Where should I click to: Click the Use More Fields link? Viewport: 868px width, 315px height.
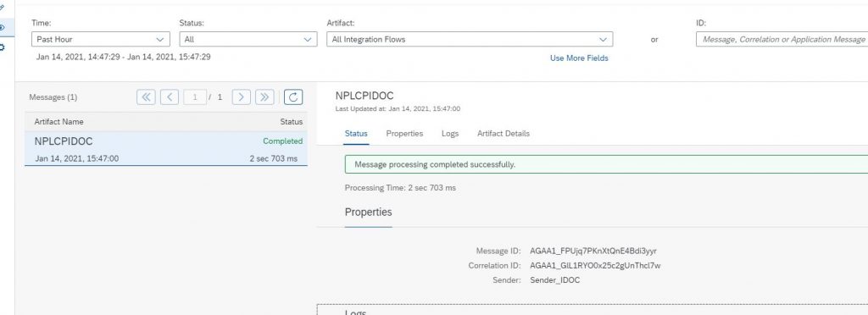pos(579,58)
